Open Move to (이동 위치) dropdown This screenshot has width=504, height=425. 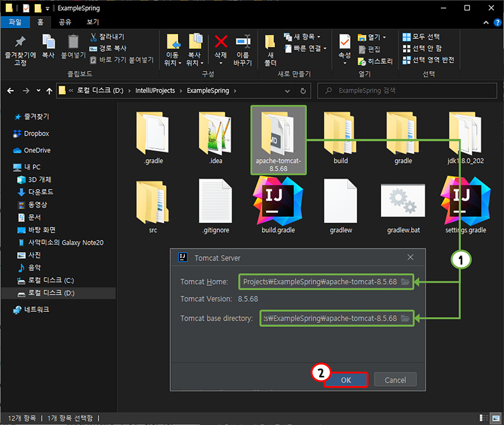pyautogui.click(x=173, y=50)
